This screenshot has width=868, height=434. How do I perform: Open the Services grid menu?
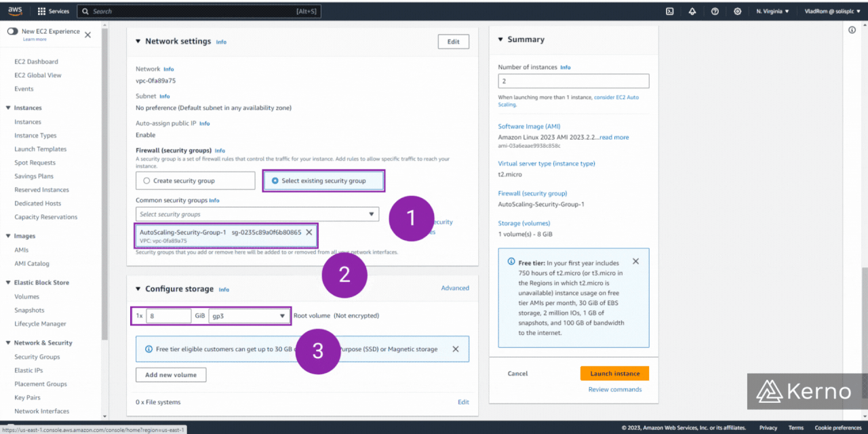(x=53, y=12)
